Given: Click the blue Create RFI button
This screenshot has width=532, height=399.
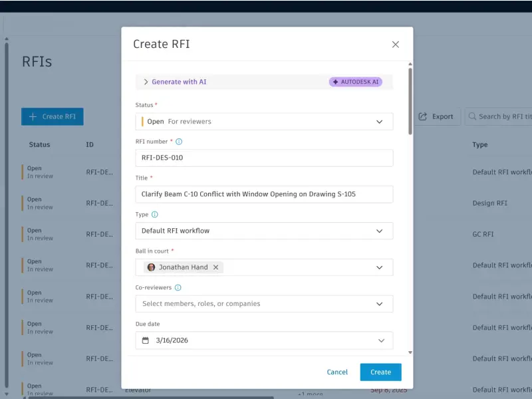Looking at the screenshot, I should [x=53, y=117].
